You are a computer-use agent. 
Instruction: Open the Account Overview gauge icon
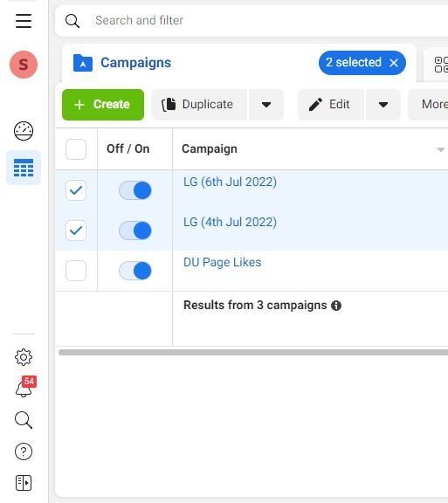point(24,131)
